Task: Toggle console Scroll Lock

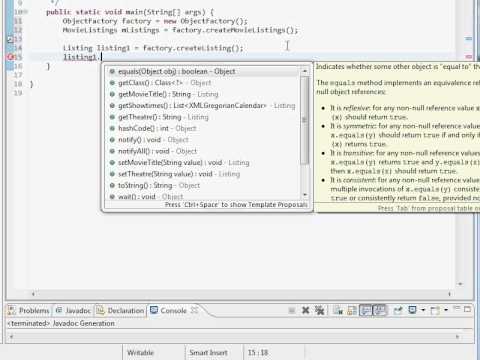Action: click(352, 311)
